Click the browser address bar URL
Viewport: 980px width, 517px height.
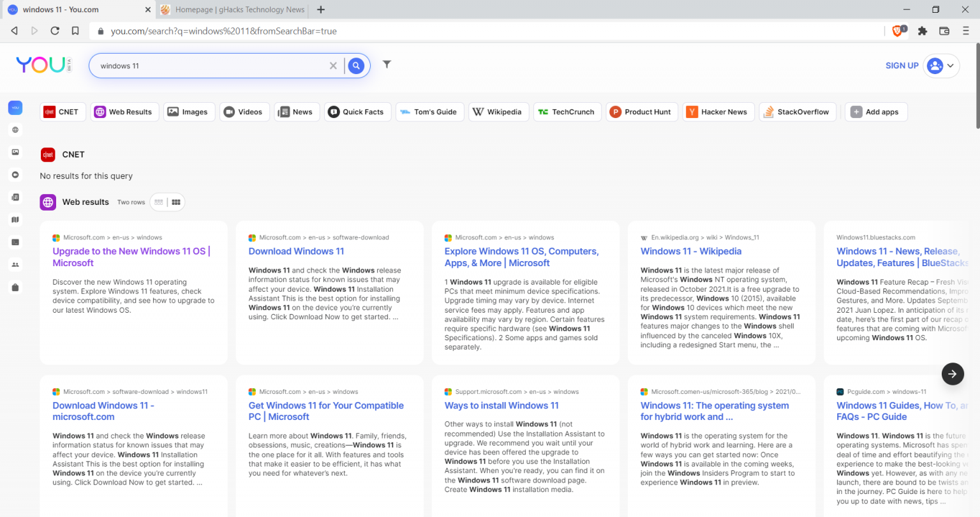223,31
